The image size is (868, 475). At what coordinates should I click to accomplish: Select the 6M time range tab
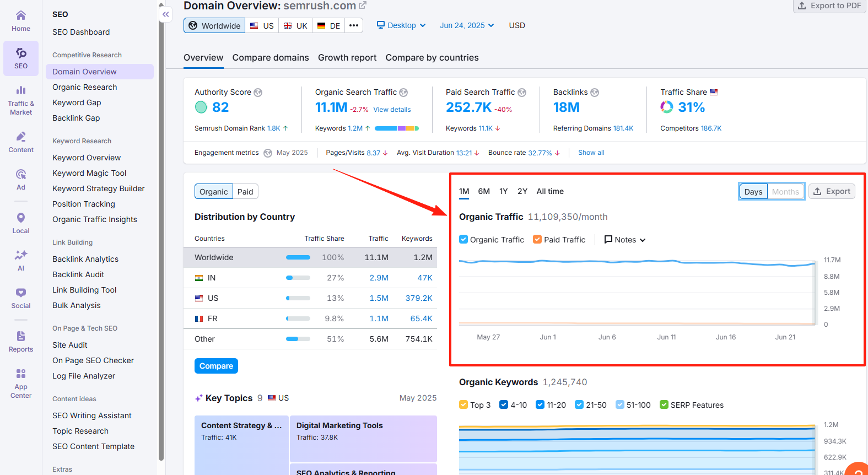click(x=484, y=191)
